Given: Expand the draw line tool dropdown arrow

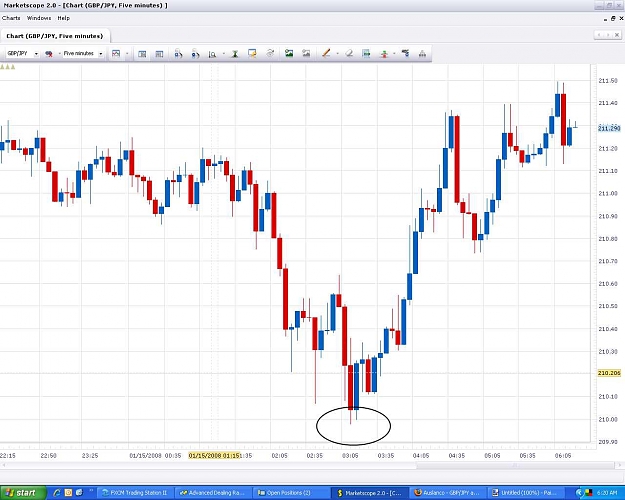Looking at the screenshot, I should [337, 54].
